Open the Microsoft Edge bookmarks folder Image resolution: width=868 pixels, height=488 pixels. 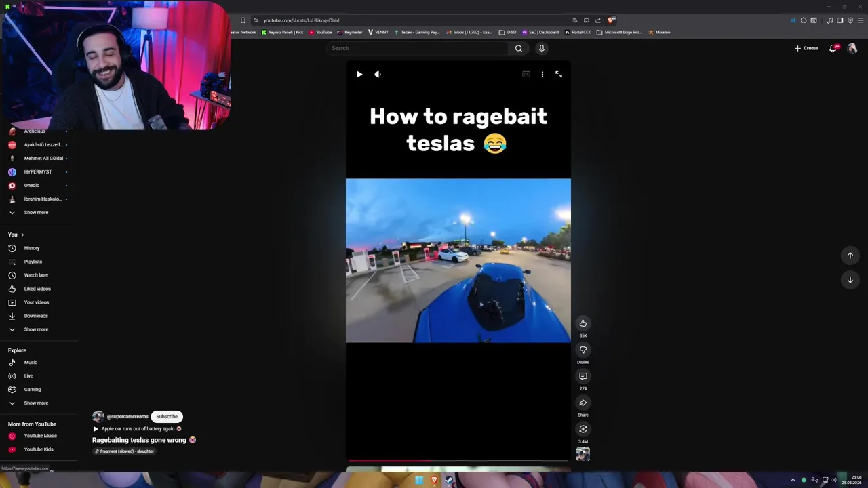tap(619, 32)
